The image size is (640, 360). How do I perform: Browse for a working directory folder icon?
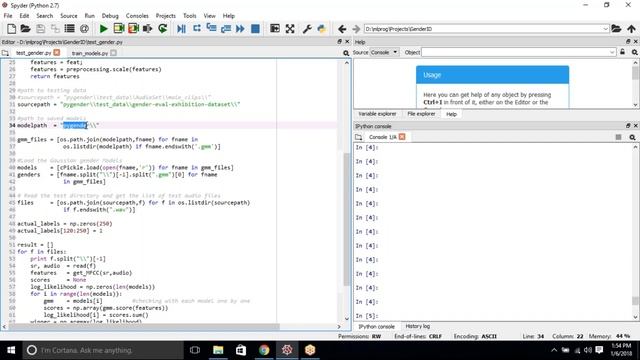click(x=616, y=29)
